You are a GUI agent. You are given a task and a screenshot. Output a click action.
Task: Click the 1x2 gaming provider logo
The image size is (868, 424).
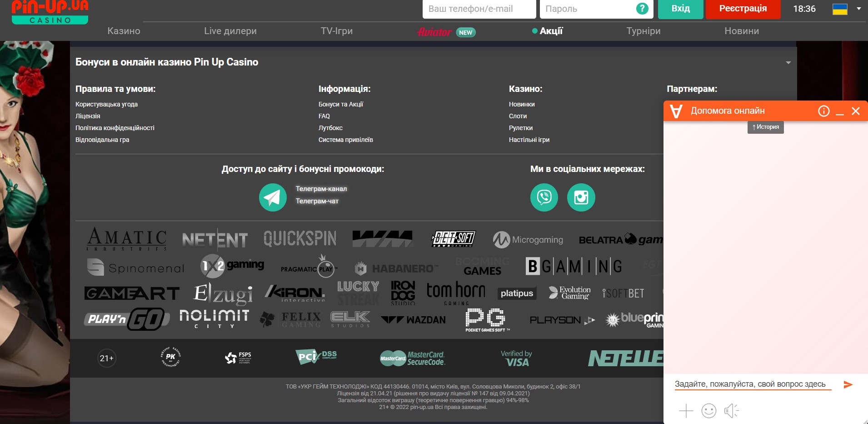coord(232,266)
